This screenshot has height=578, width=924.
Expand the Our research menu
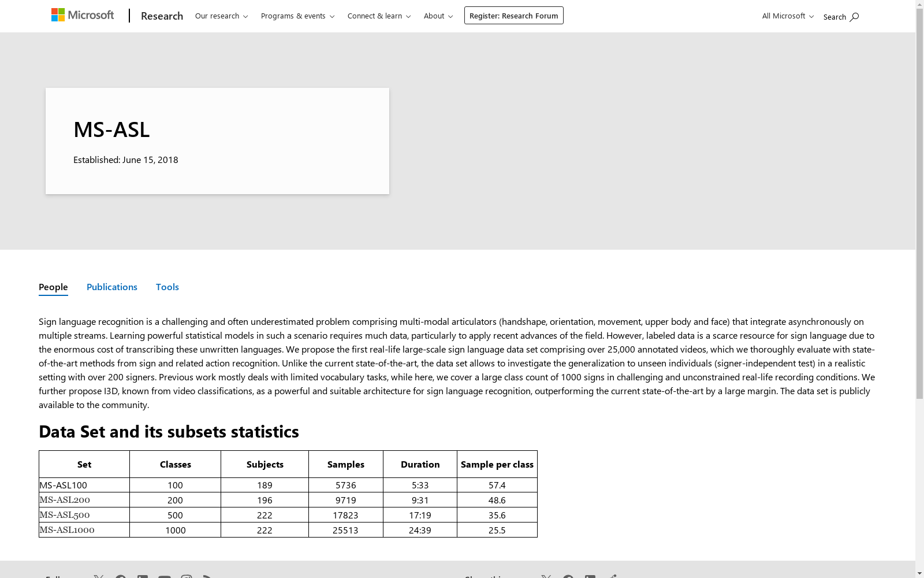point(222,16)
